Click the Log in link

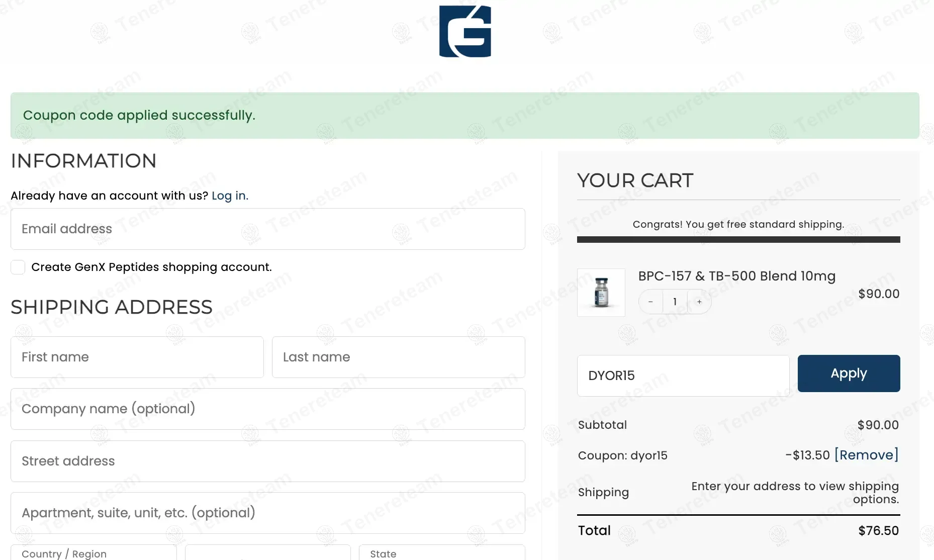[x=230, y=196]
